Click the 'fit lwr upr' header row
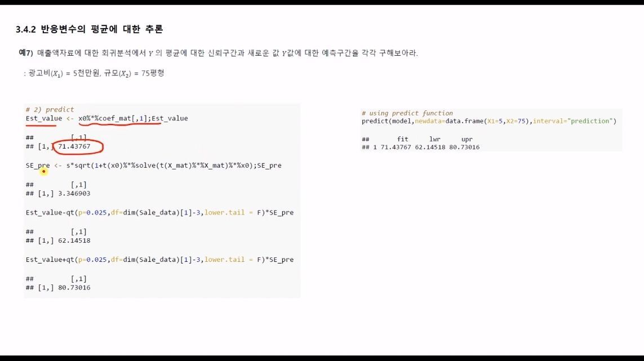Screen dimensions: 644x361 pyautogui.click(x=417, y=139)
